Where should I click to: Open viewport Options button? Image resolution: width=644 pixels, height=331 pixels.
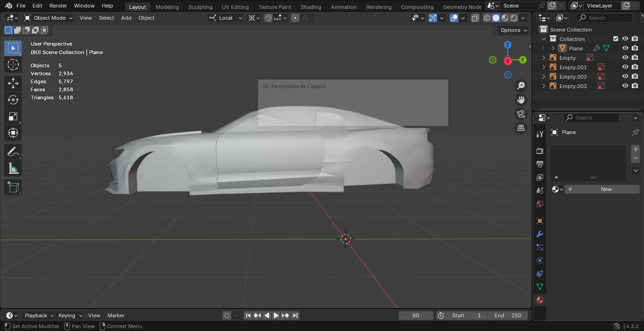tap(513, 30)
